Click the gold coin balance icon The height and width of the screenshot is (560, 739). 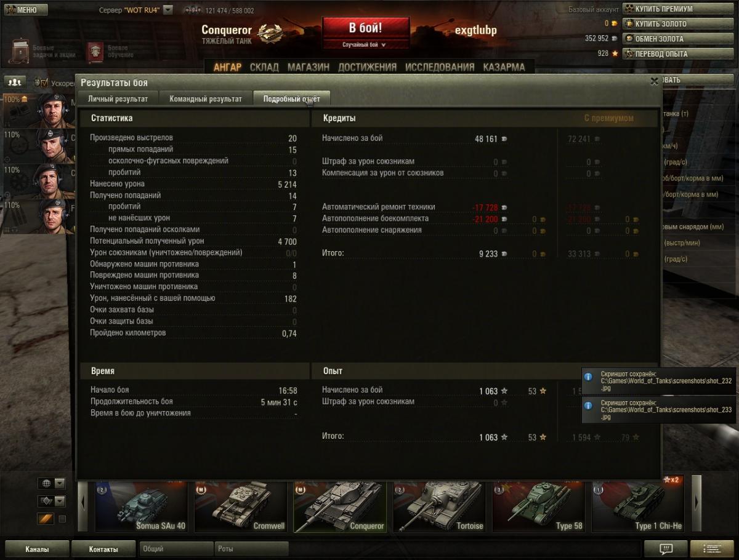coord(614,23)
